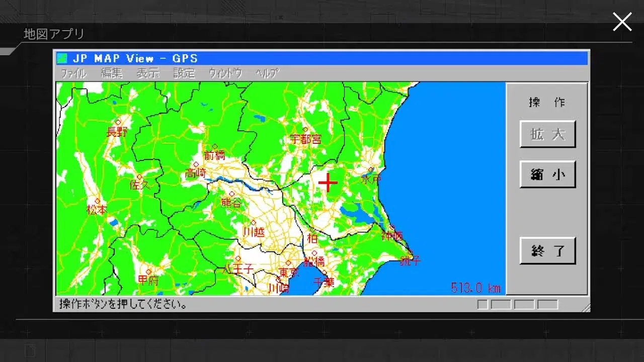Open the 設定 menu
Image resolution: width=644 pixels, height=362 pixels.
[x=184, y=73]
